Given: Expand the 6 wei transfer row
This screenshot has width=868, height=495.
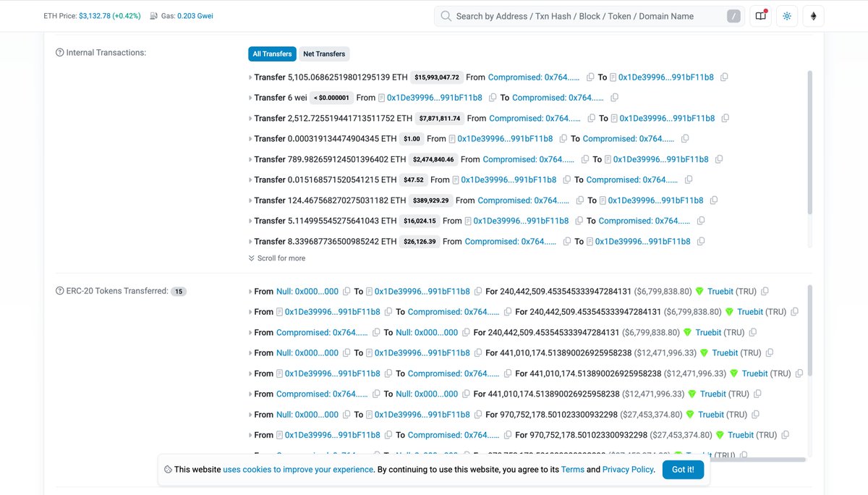Looking at the screenshot, I should click(x=249, y=97).
